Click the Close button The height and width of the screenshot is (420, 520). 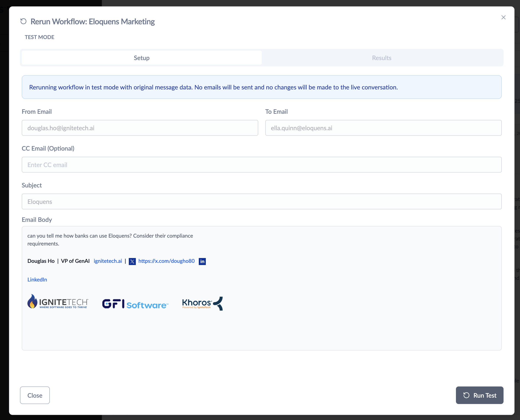tap(35, 395)
